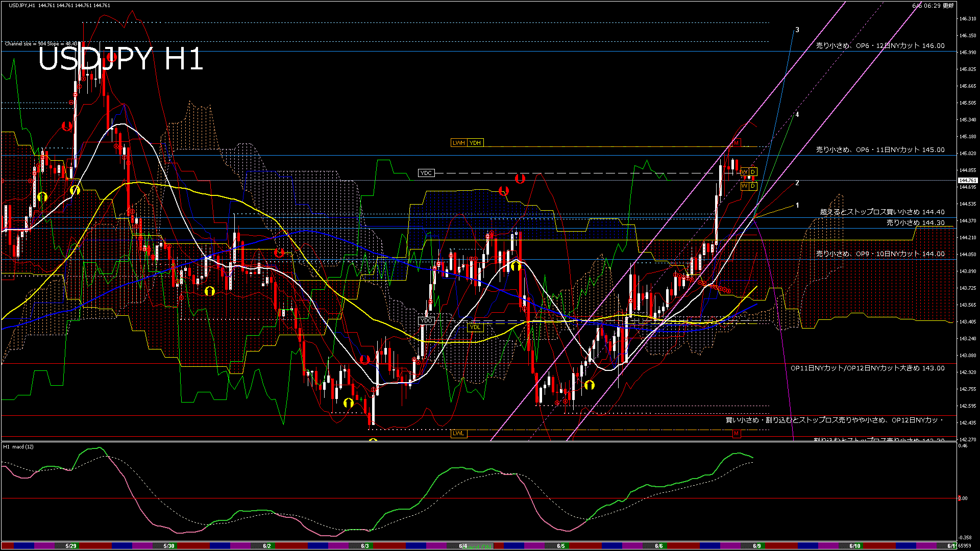Click the YDO price level label
This screenshot has height=551, width=980.
click(426, 320)
